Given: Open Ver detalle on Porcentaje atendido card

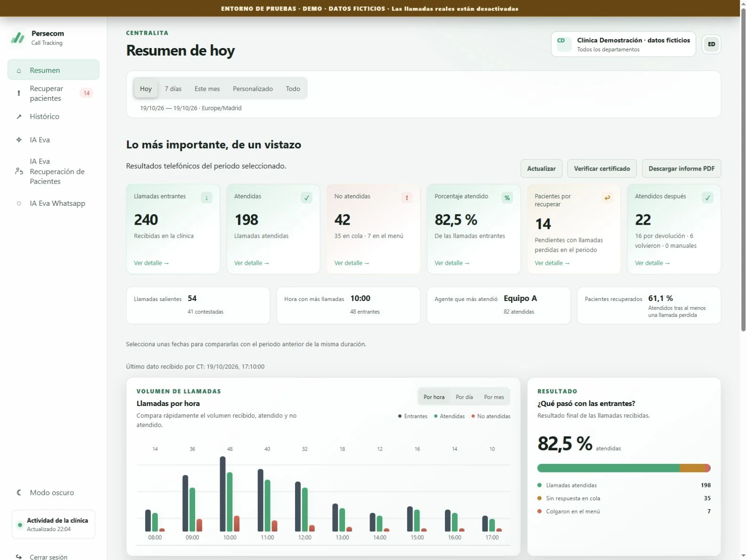Looking at the screenshot, I should (x=452, y=263).
